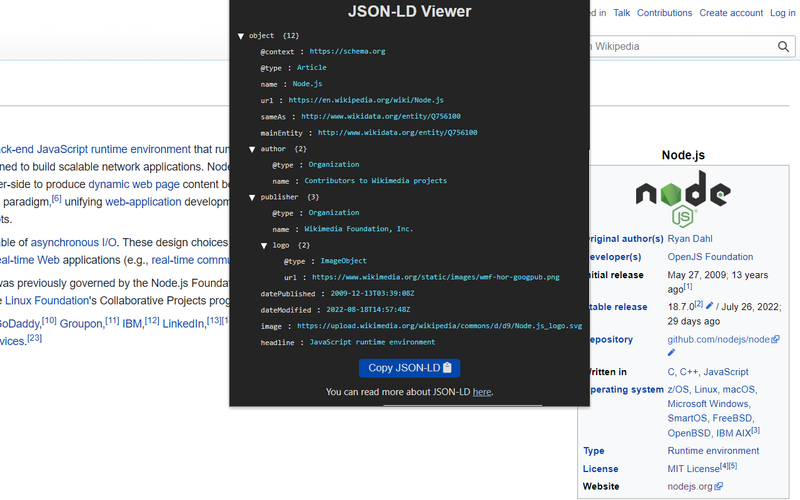Open the Contributions link
The width and height of the screenshot is (800, 500).
coord(664,13)
